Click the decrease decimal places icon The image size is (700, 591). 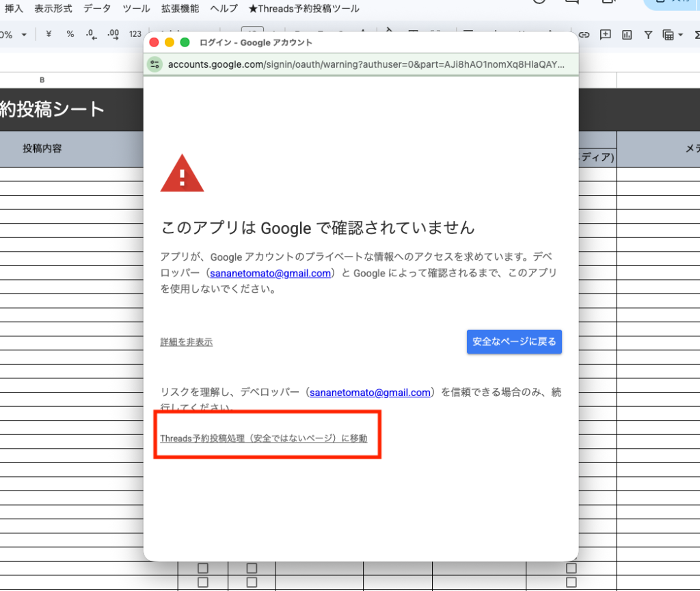92,34
